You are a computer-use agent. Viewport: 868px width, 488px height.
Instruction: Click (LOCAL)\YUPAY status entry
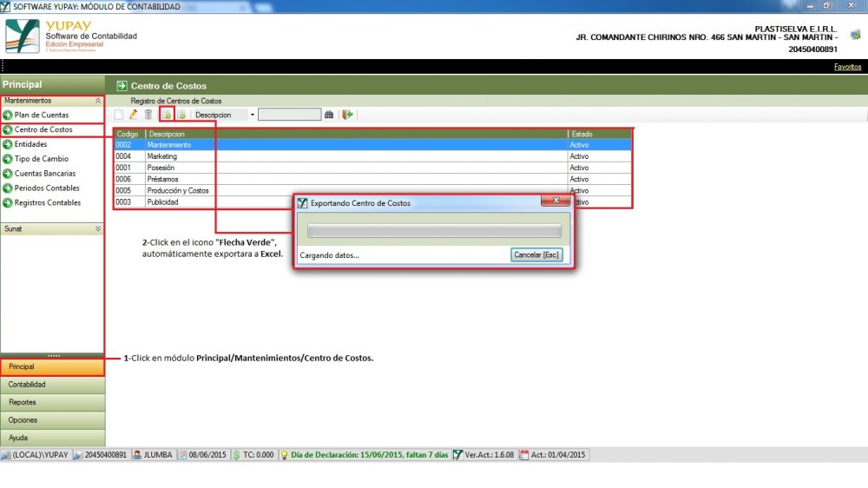pos(41,455)
